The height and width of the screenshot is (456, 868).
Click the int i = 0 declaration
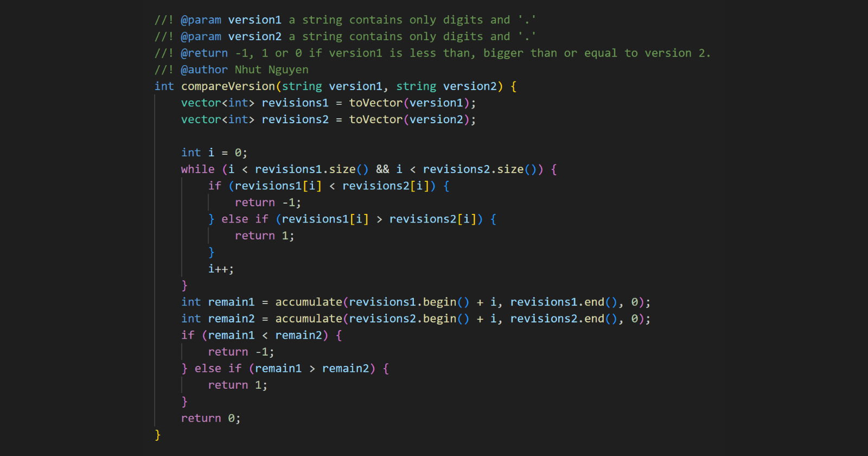coord(214,153)
